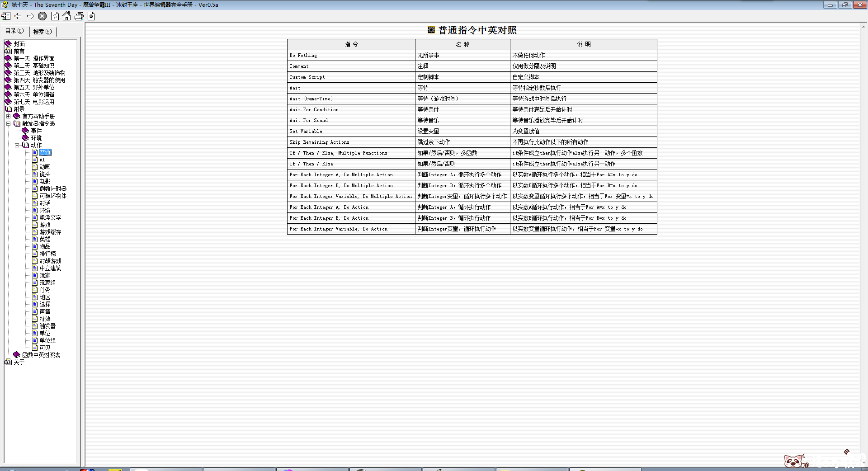
Task: Hide the navigation pane using the first toolbar icon
Action: [x=6, y=16]
